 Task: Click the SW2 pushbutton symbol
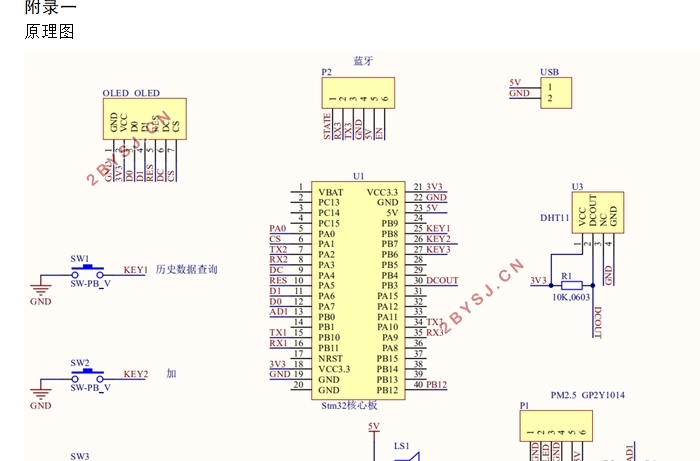[88, 376]
